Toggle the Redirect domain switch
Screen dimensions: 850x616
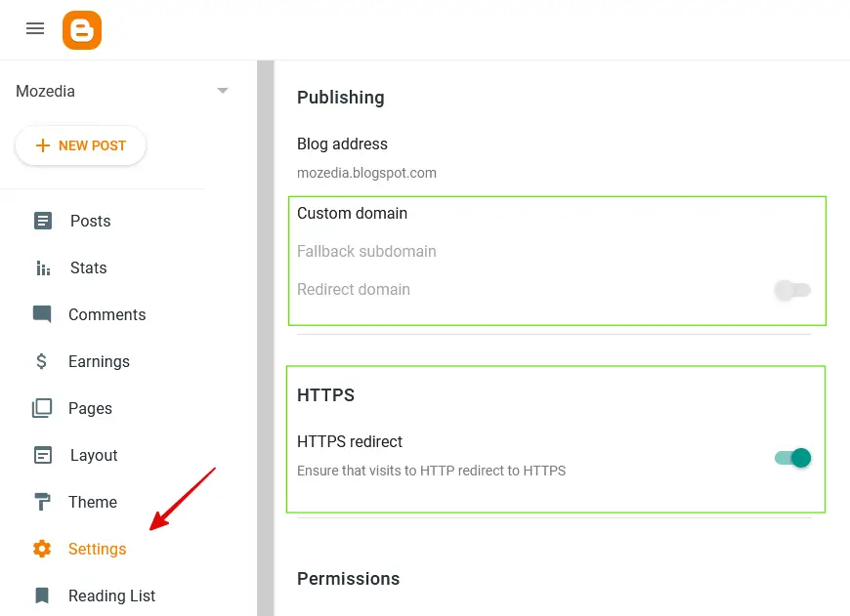coord(792,290)
